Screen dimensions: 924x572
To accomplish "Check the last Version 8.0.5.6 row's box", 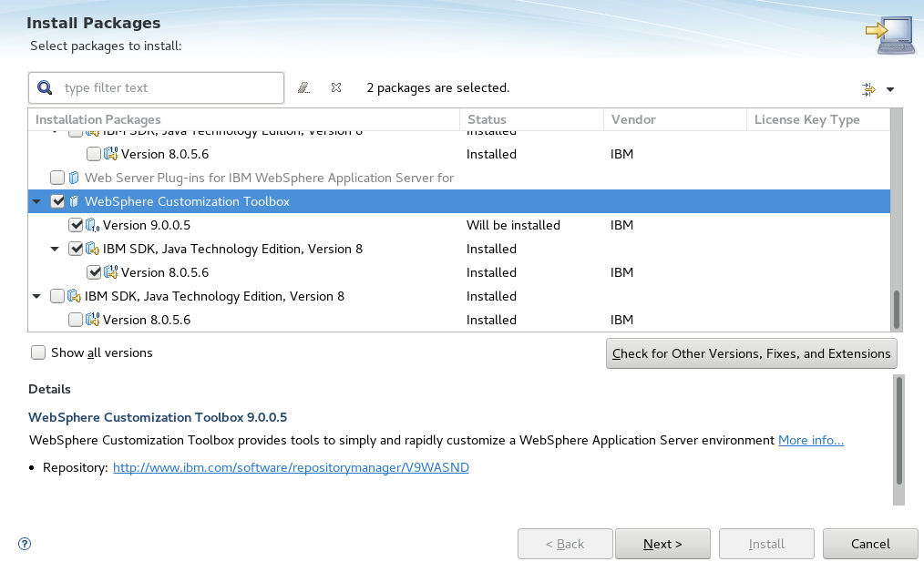I will pyautogui.click(x=76, y=320).
